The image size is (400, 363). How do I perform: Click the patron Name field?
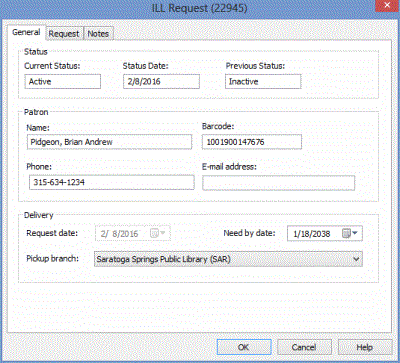point(109,142)
